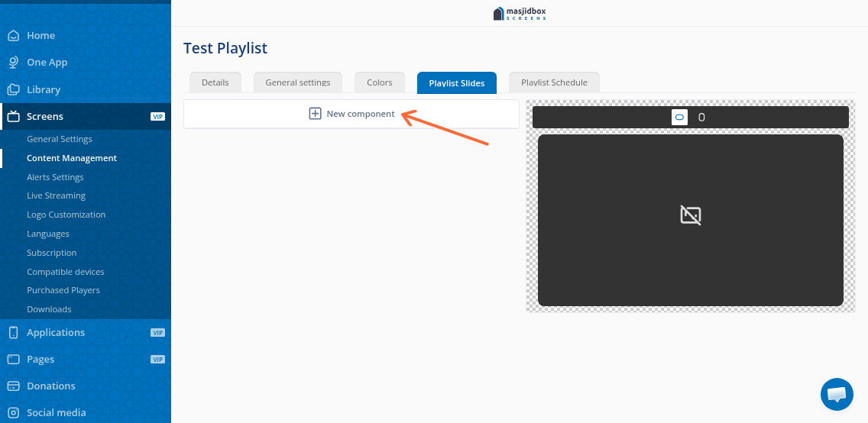Add a New component
Screen dimensions: 868x423
pyautogui.click(x=351, y=114)
